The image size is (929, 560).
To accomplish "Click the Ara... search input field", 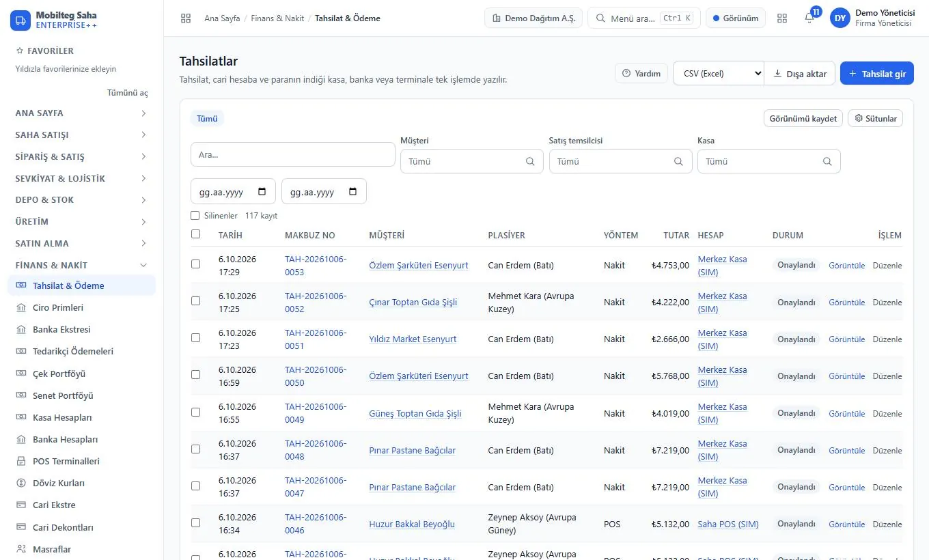I will click(293, 154).
